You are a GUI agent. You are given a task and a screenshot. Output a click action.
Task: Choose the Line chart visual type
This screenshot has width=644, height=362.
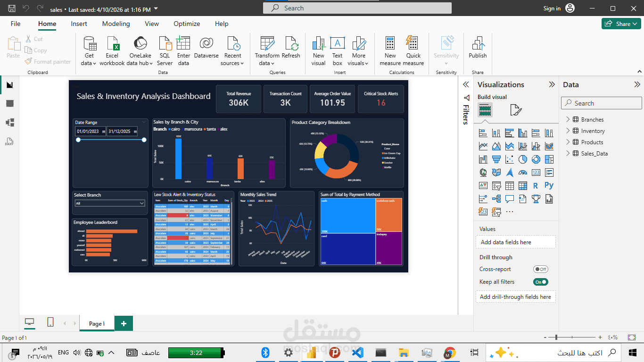tap(483, 146)
